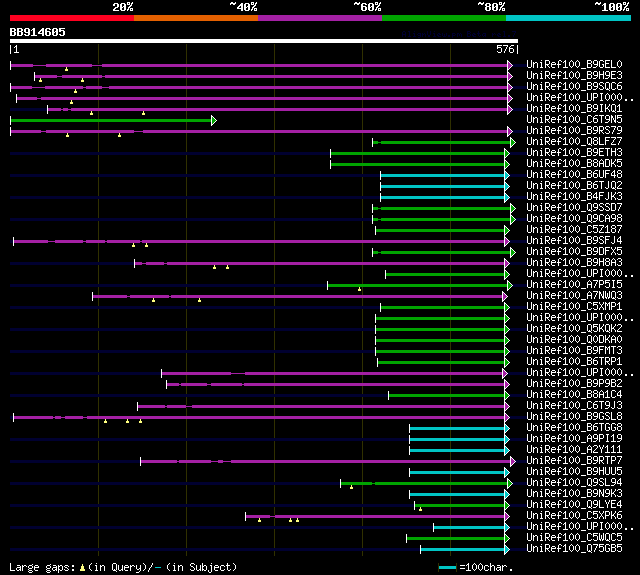Select the UniRef100_B8A1C4 label
This screenshot has height=575, width=640.
pyautogui.click(x=574, y=395)
